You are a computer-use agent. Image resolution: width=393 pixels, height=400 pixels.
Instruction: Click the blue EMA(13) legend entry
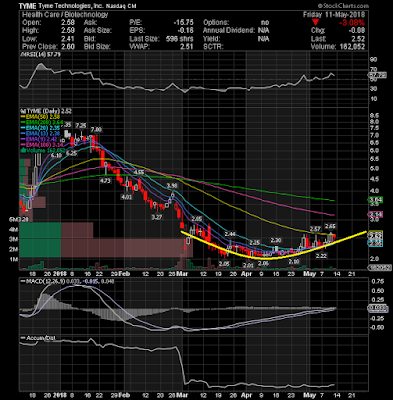tap(40, 134)
